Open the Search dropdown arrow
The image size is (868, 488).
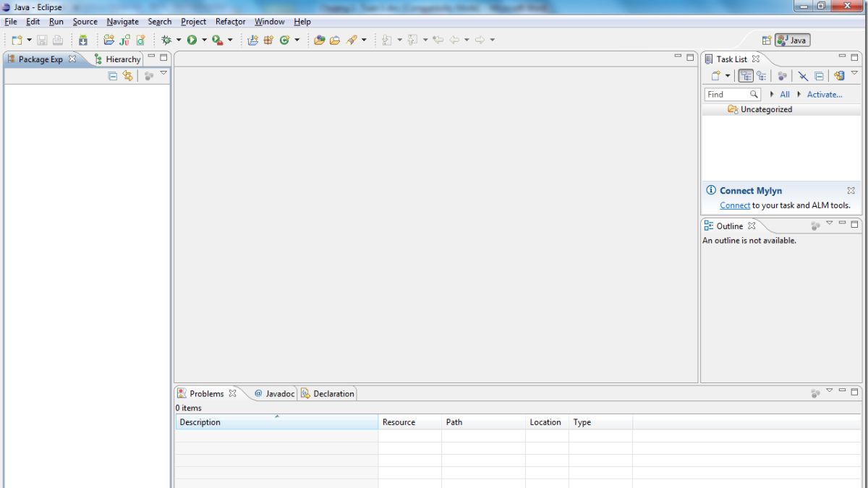tap(364, 40)
